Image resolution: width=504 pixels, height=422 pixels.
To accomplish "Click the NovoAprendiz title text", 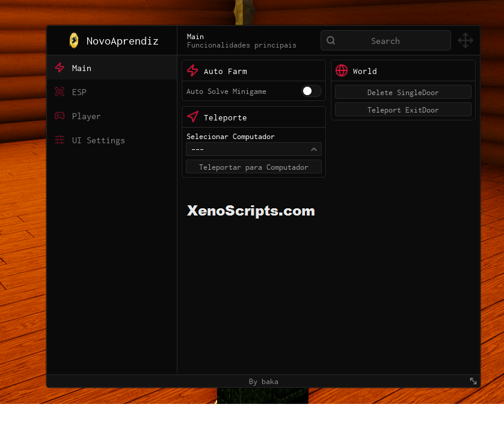I will click(x=123, y=41).
